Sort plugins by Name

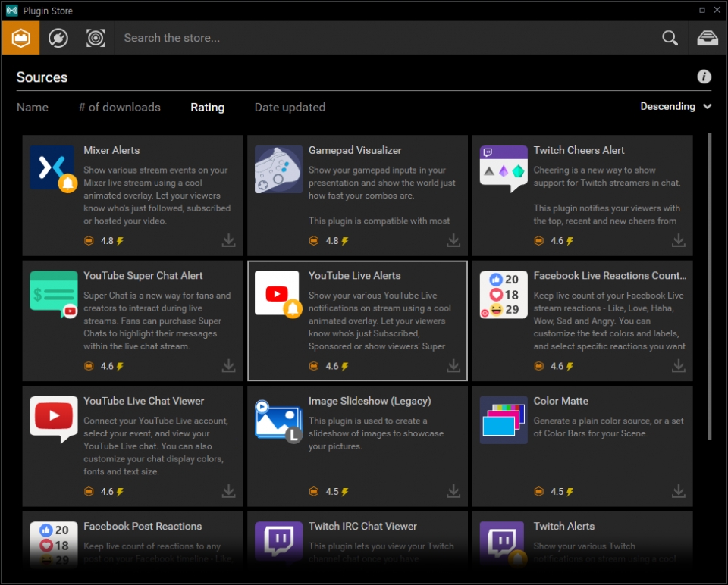tap(33, 108)
